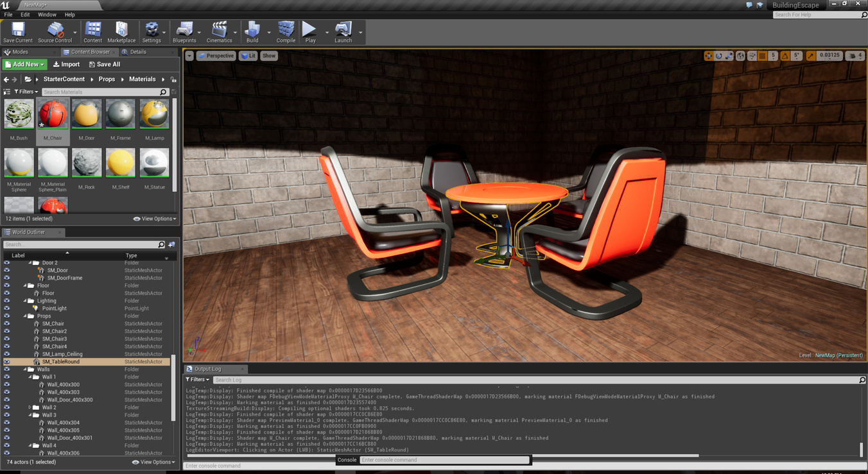The width and height of the screenshot is (868, 474).
Task: Hide the SM_TableRound actor via its eye icon
Action: pyautogui.click(x=7, y=362)
